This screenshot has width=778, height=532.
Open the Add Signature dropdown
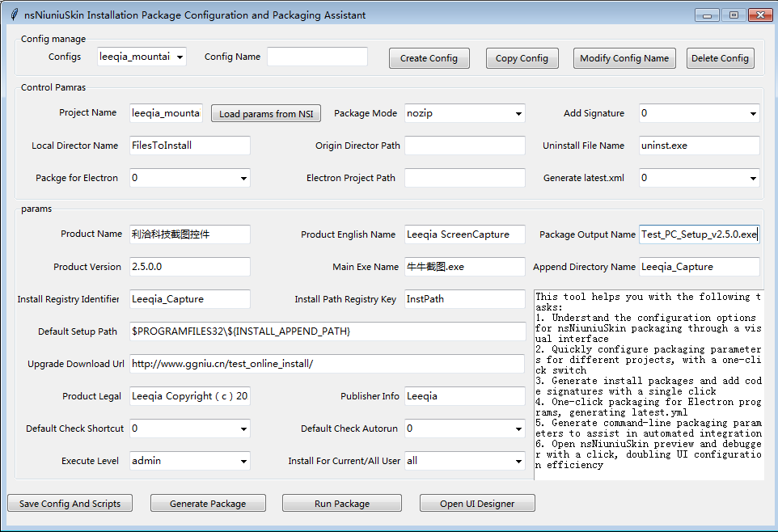(699, 113)
